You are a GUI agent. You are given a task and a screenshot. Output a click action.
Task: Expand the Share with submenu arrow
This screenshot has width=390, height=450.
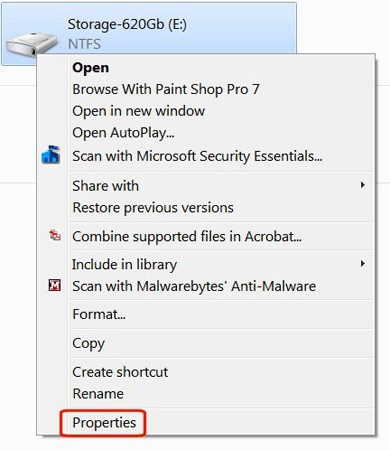pos(363,185)
